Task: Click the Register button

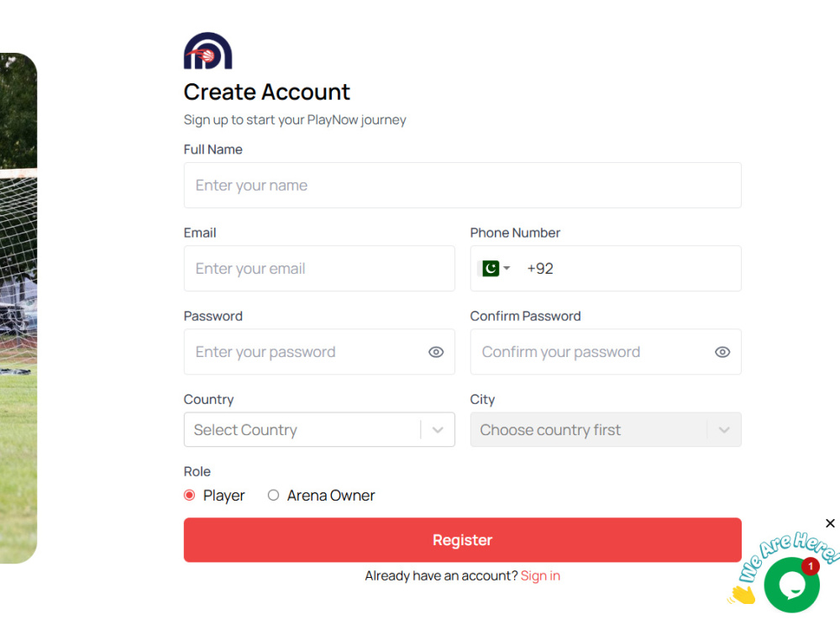Action: 462,540
